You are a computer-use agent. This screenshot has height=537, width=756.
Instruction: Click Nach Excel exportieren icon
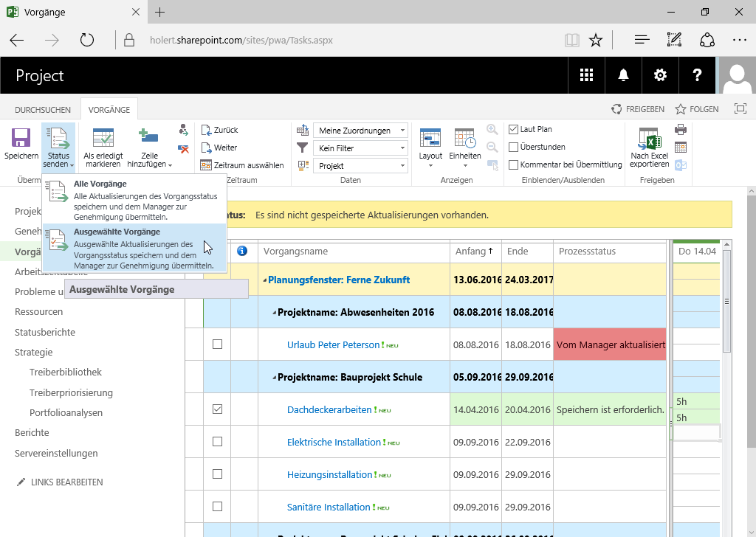point(649,139)
